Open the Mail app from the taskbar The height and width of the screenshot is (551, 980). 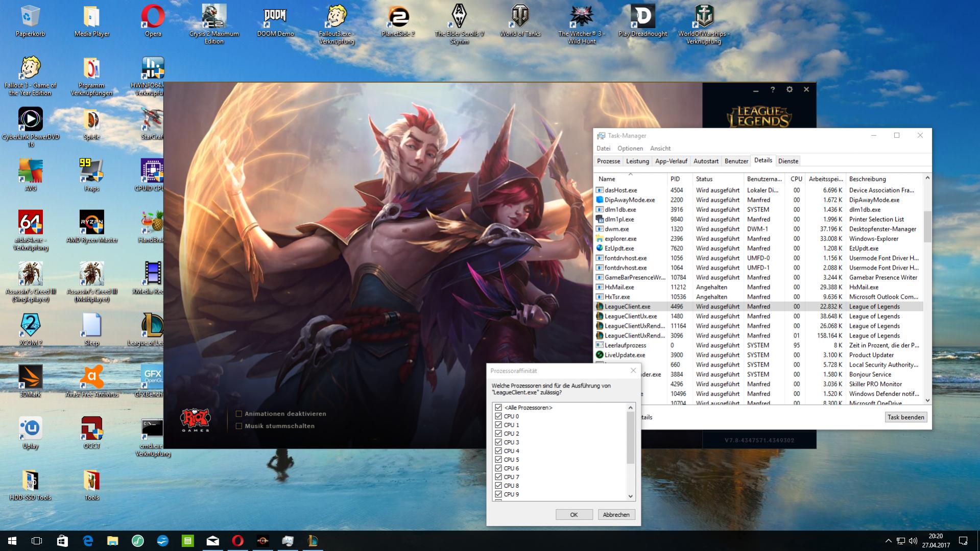[213, 541]
